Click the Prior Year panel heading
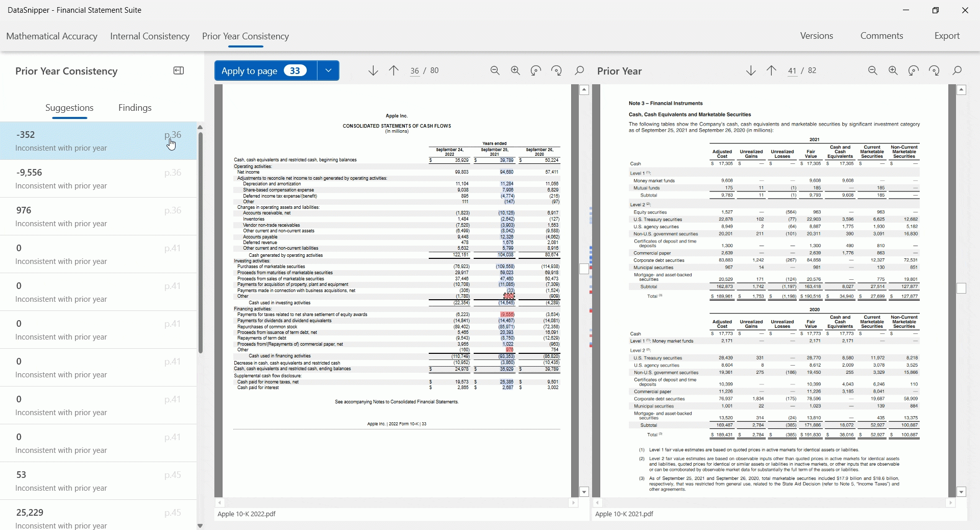980x530 pixels. coord(619,71)
